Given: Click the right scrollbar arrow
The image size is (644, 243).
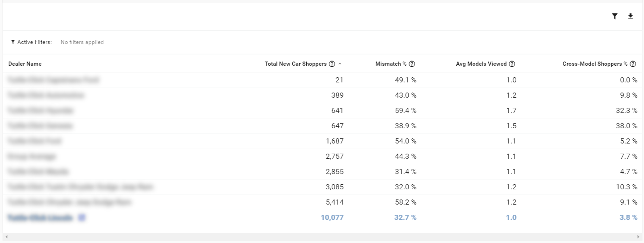Looking at the screenshot, I should click(638, 237).
